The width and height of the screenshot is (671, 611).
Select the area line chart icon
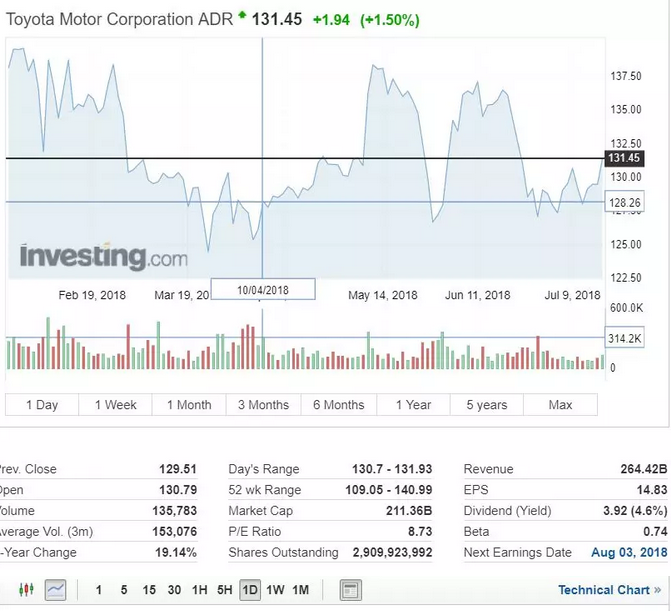[56, 590]
